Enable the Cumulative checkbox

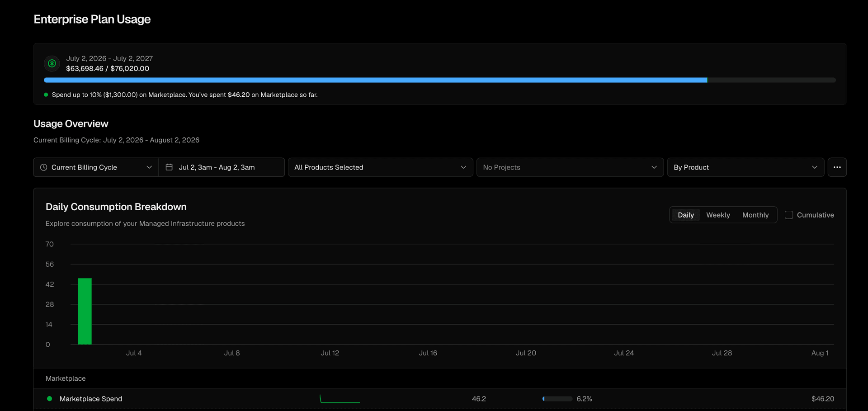point(789,215)
